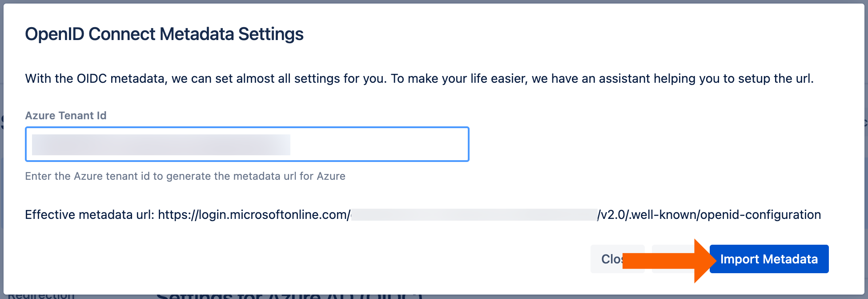Click the Effective metadata url label
The width and height of the screenshot is (868, 299).
(89, 215)
